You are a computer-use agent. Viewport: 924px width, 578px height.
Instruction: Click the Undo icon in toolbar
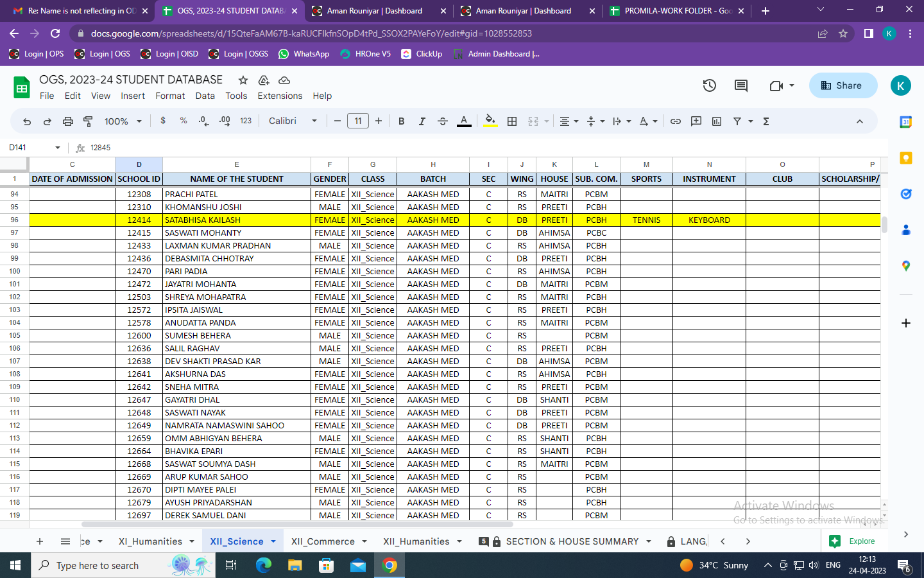point(27,121)
